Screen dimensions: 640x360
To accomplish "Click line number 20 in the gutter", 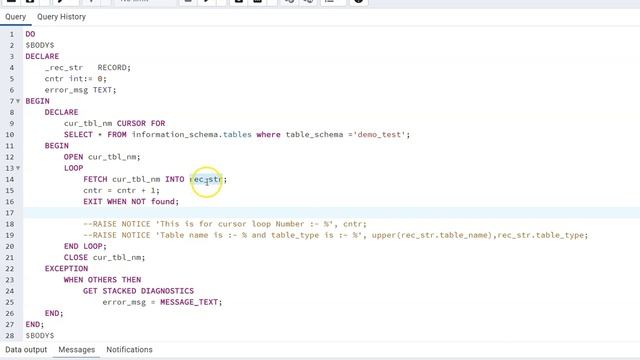I will click(x=10, y=247).
